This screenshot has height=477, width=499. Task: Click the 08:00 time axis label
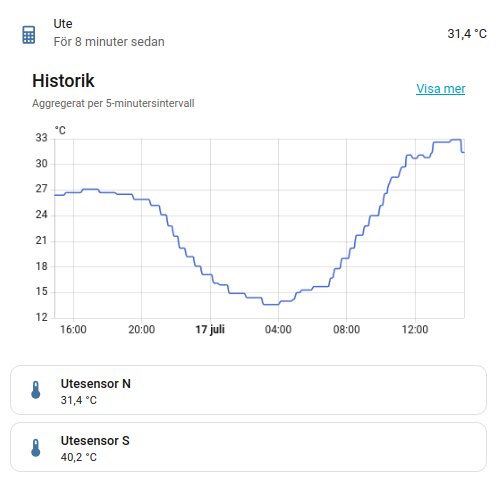(346, 329)
